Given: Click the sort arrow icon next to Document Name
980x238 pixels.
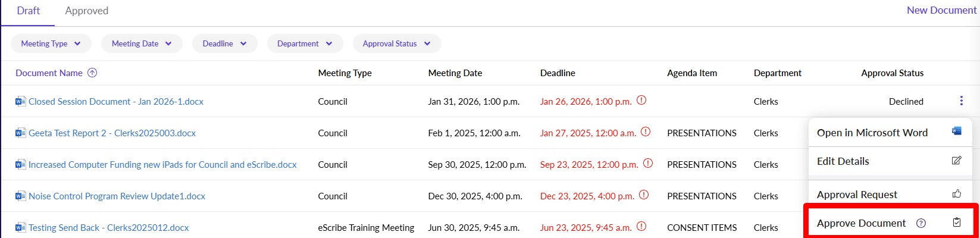Looking at the screenshot, I should 92,73.
